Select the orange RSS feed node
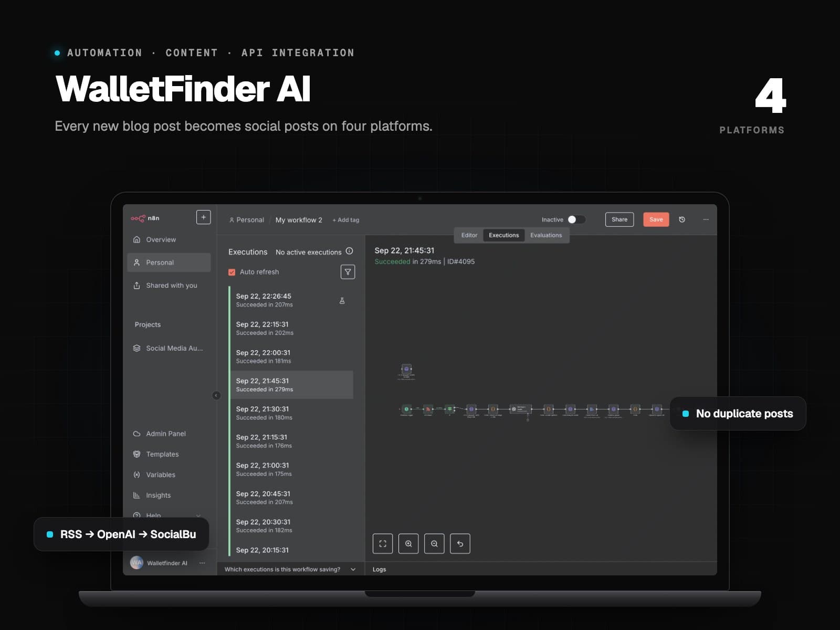840x630 pixels. (428, 409)
